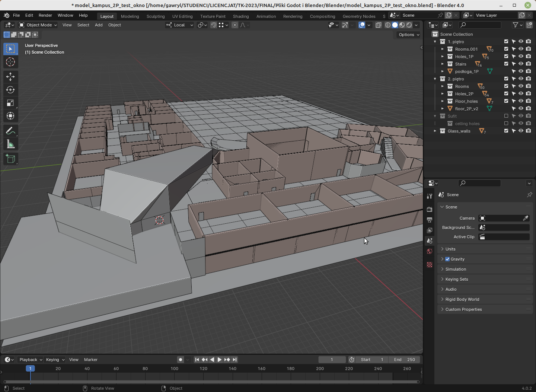Expand the Glass_walls collection
Viewport: 536px width, 392px height.
point(435,131)
